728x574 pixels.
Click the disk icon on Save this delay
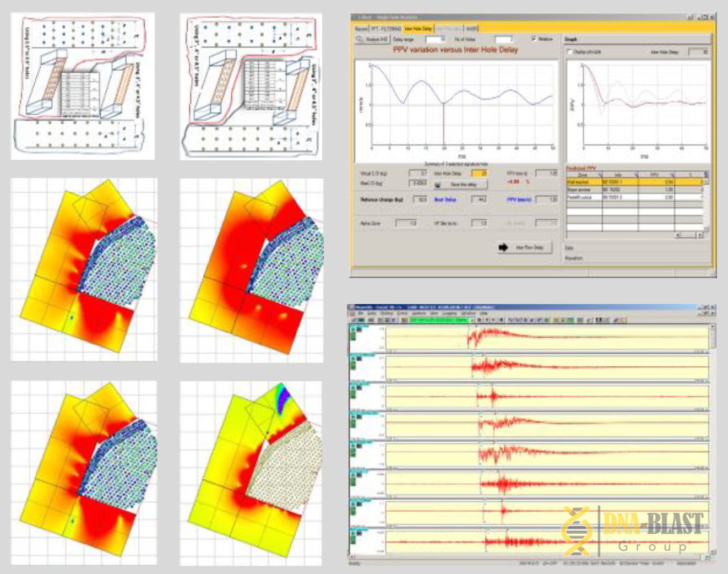438,185
